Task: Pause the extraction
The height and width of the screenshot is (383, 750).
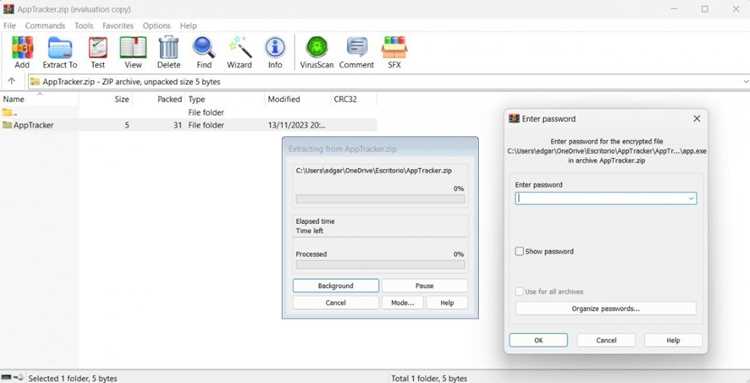Action: 424,286
